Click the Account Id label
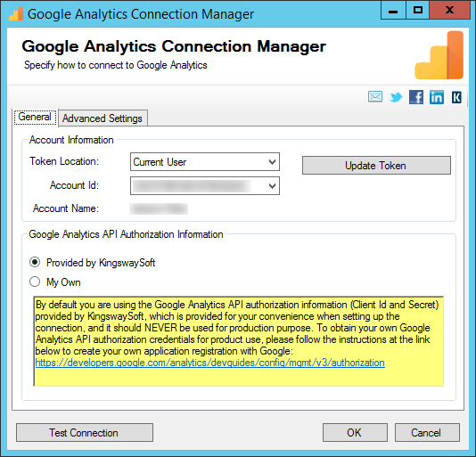 click(x=74, y=185)
